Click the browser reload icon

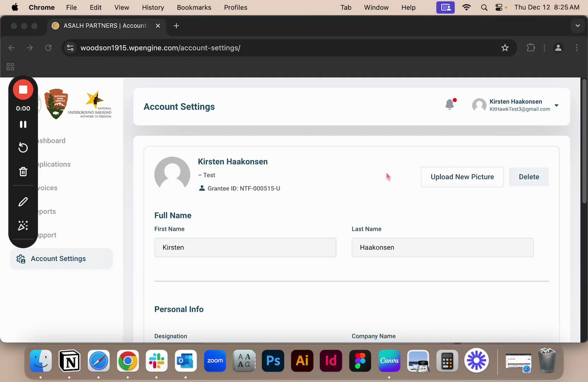tap(48, 48)
